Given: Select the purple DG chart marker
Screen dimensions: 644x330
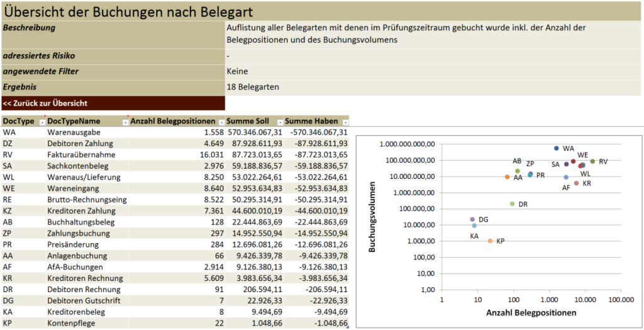Looking at the screenshot, I should 472,219.
